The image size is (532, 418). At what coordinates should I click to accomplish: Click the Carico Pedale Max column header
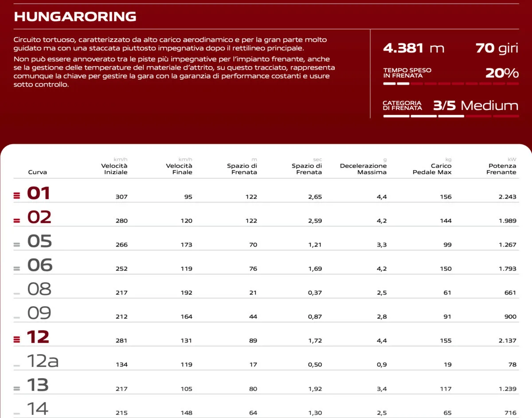[432, 169]
